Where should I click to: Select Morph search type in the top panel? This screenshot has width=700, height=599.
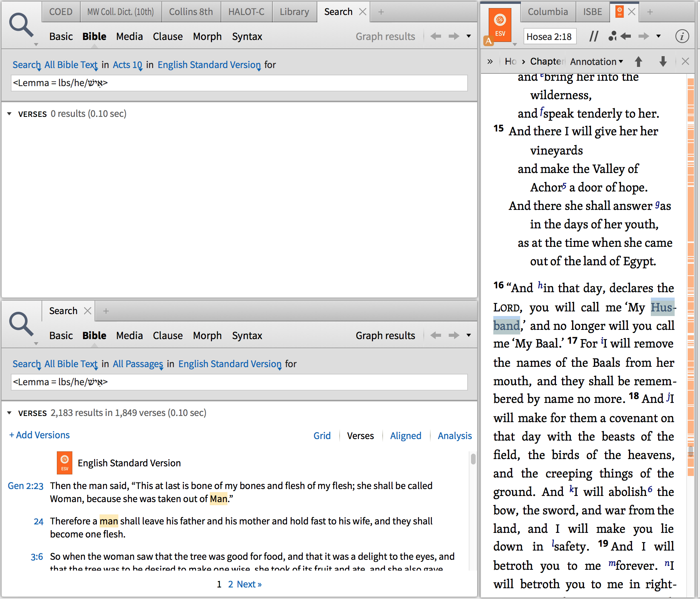pos(207,37)
